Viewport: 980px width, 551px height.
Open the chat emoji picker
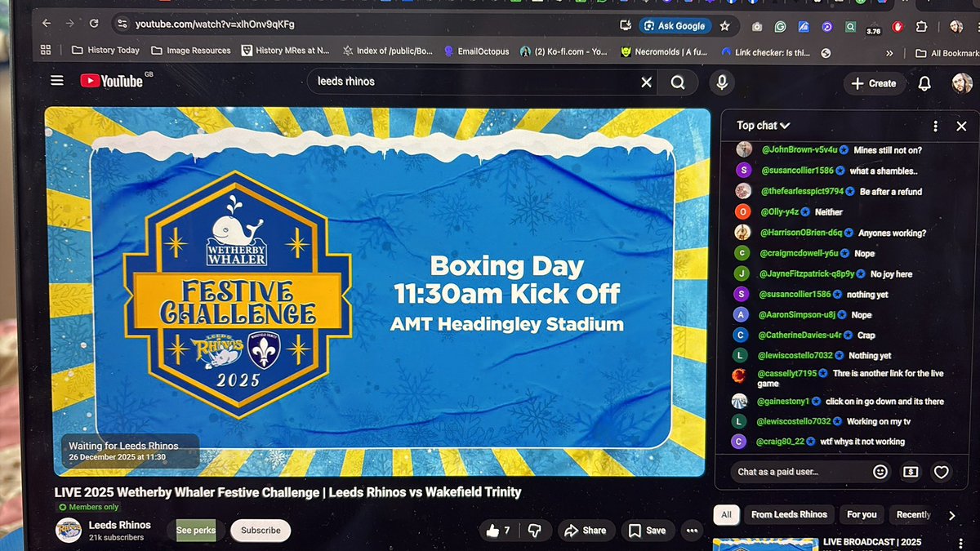(x=880, y=472)
